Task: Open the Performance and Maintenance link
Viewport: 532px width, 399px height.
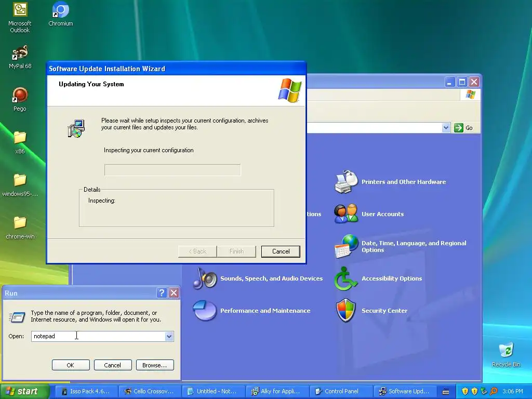Action: [265, 311]
